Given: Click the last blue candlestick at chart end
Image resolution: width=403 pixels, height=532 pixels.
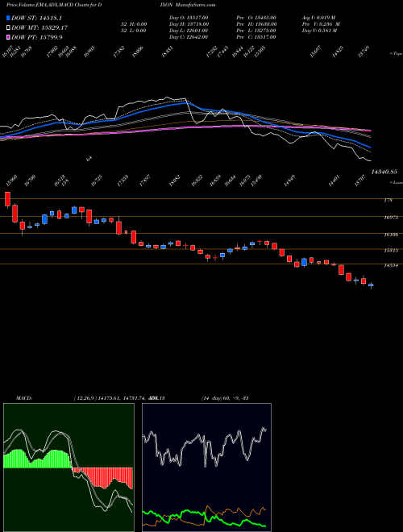Looking at the screenshot, I should click(x=371, y=285).
